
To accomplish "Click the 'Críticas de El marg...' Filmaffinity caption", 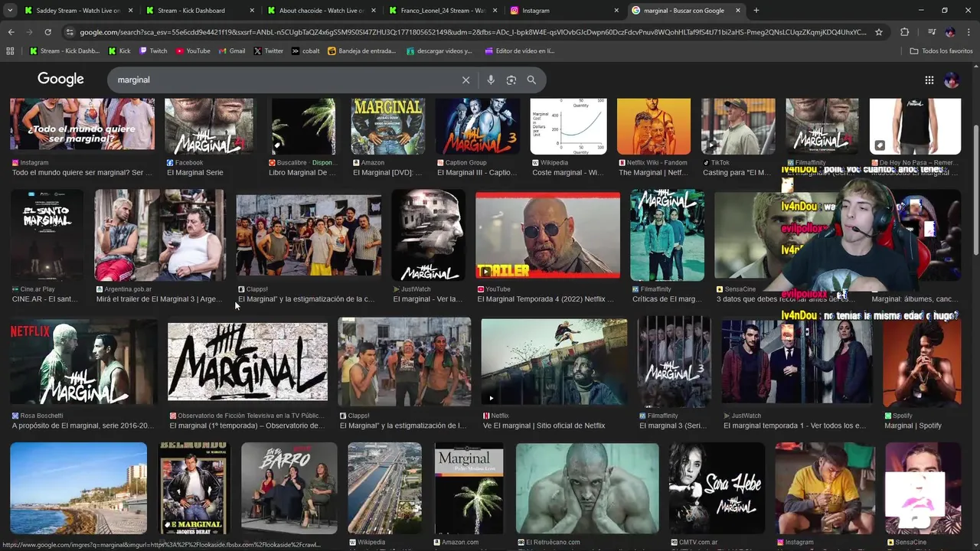I will [667, 299].
